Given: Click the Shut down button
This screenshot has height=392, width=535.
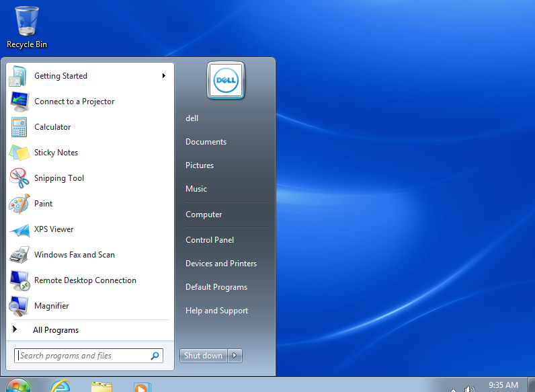Looking at the screenshot, I should [204, 356].
